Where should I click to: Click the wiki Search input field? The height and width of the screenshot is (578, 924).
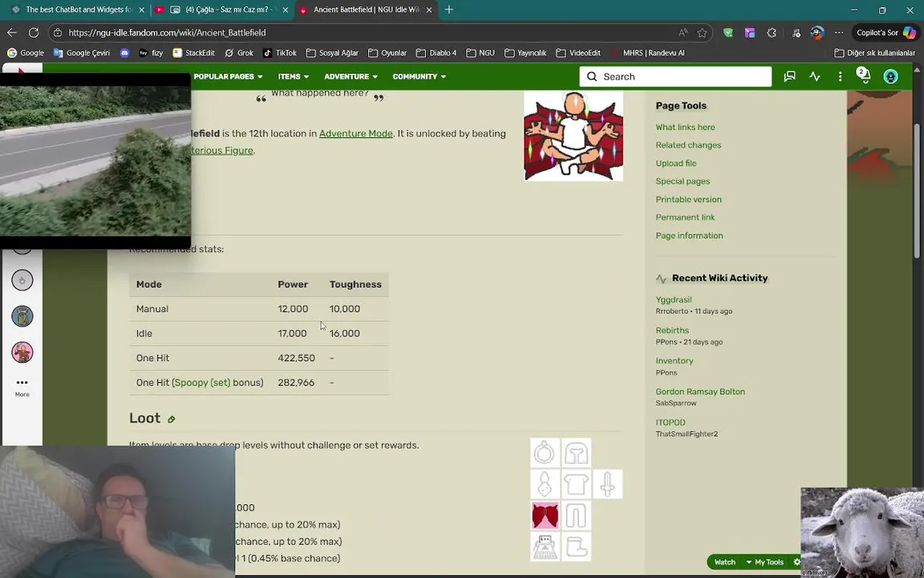tap(675, 77)
